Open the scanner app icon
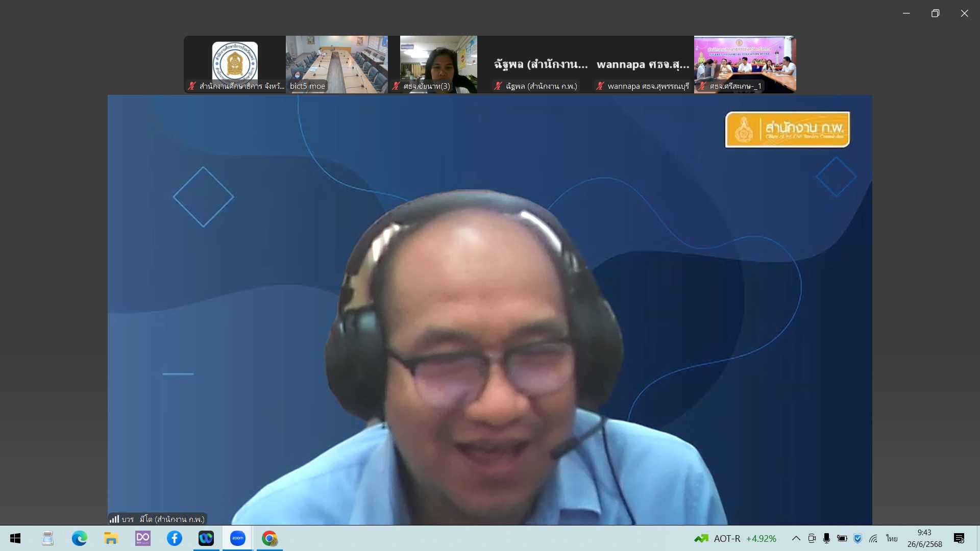980x551 pixels. coord(48,538)
